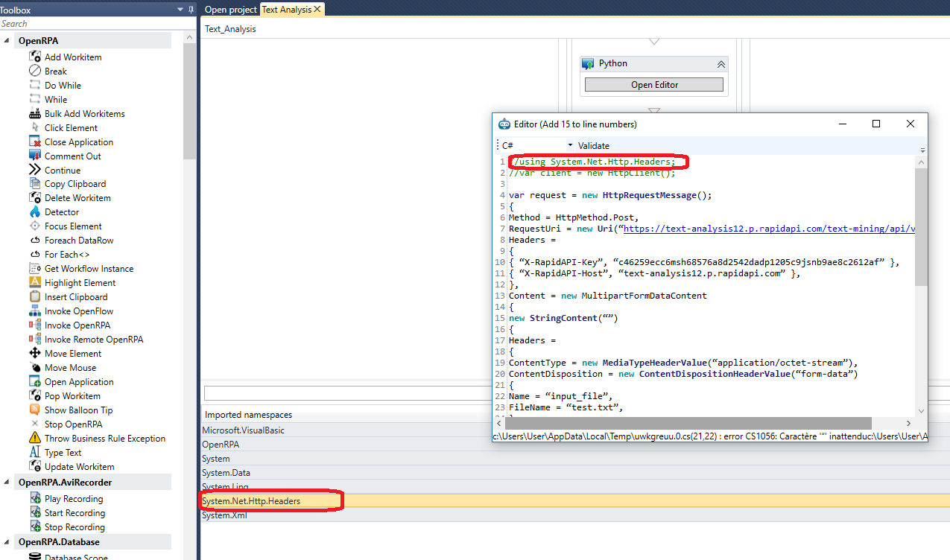The height and width of the screenshot is (560, 950).
Task: Pick the While activity icon
Action: tap(34, 99)
